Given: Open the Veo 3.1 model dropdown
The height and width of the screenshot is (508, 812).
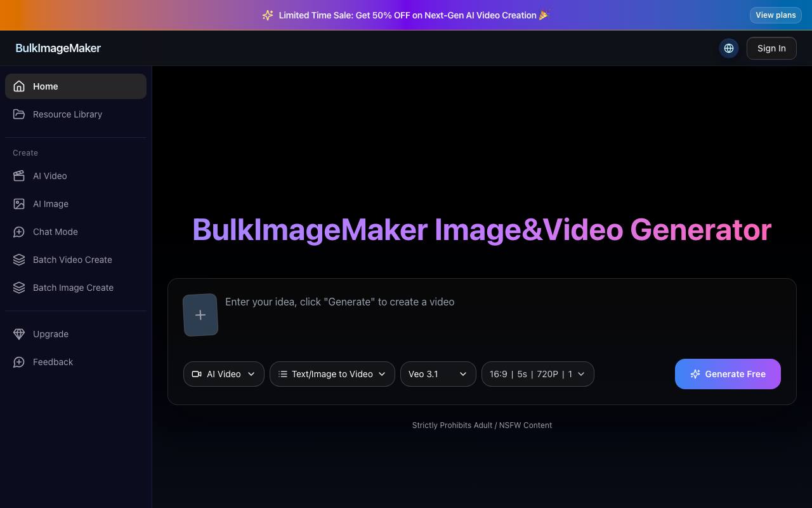Looking at the screenshot, I should point(438,374).
